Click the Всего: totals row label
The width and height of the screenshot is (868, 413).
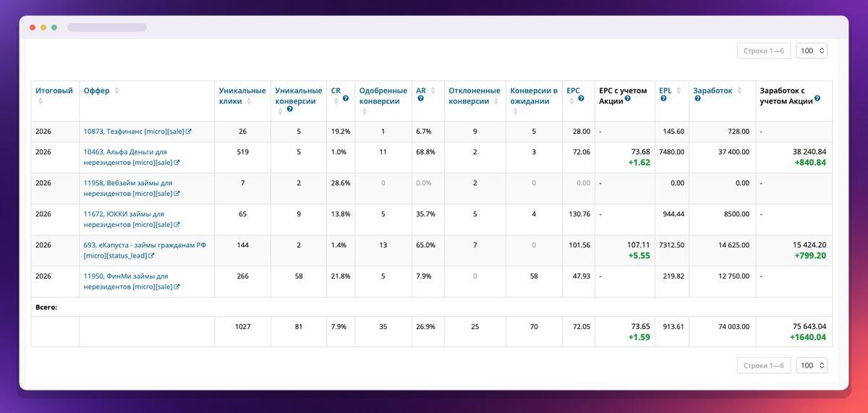46,307
